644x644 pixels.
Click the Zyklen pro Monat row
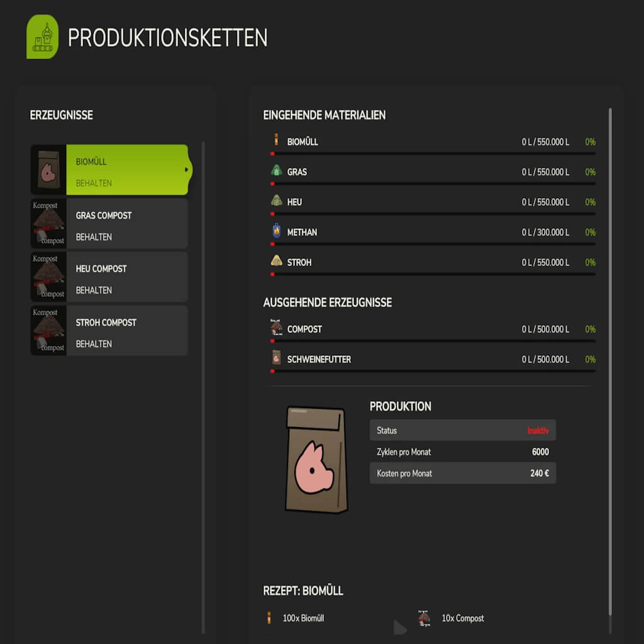click(462, 452)
